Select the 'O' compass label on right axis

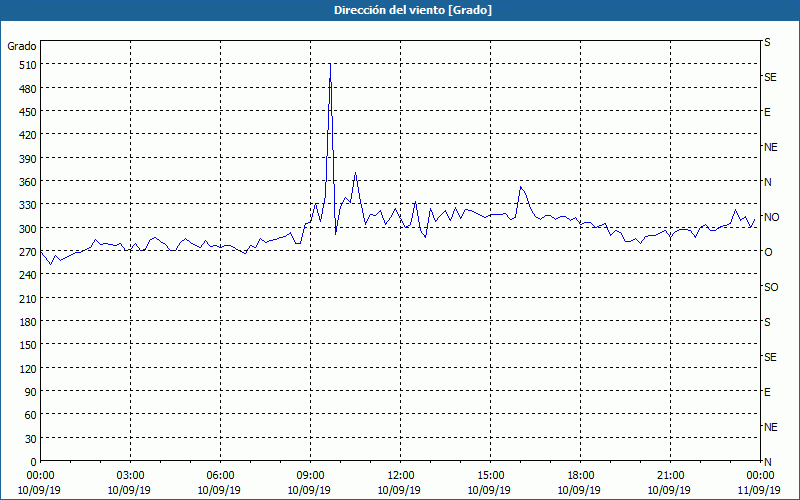pos(768,252)
